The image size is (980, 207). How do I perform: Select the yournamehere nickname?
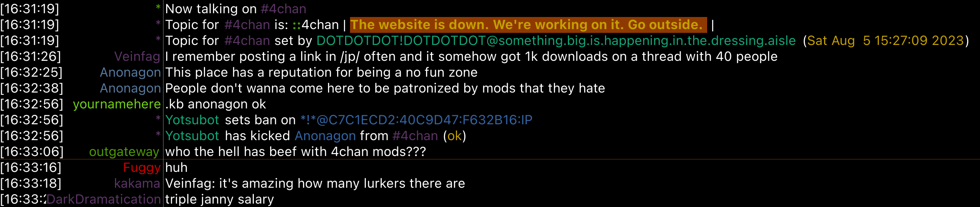(117, 105)
